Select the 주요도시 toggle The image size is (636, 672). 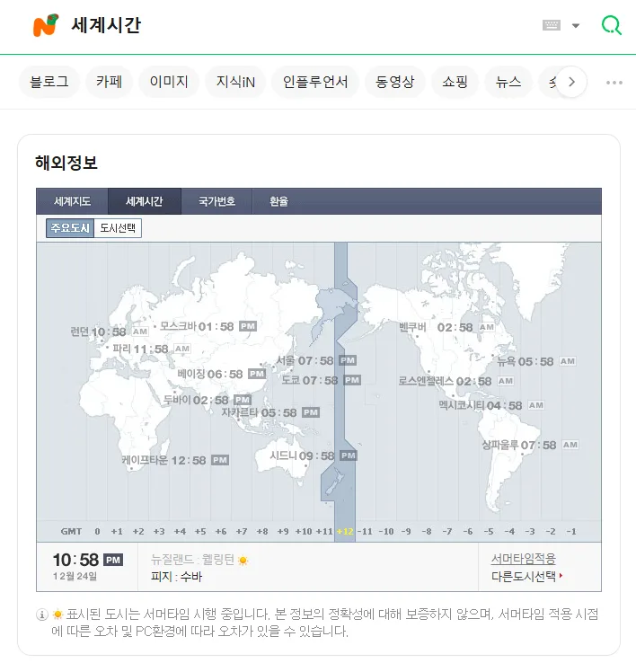(x=70, y=228)
